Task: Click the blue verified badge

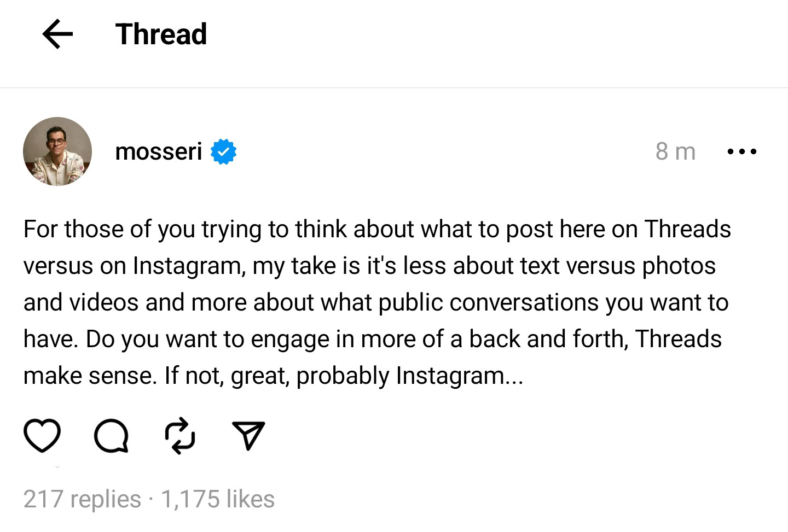Action: 223,151
